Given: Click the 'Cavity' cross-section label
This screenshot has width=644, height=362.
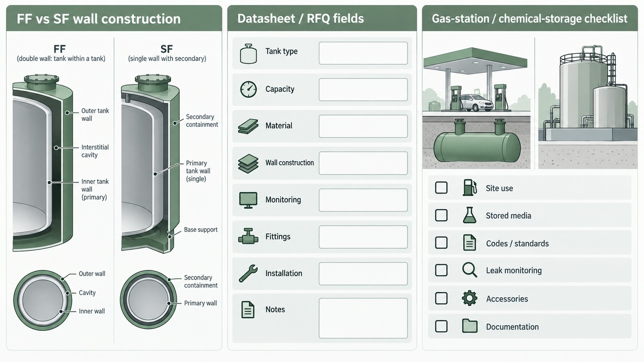Looking at the screenshot, I should tap(87, 293).
